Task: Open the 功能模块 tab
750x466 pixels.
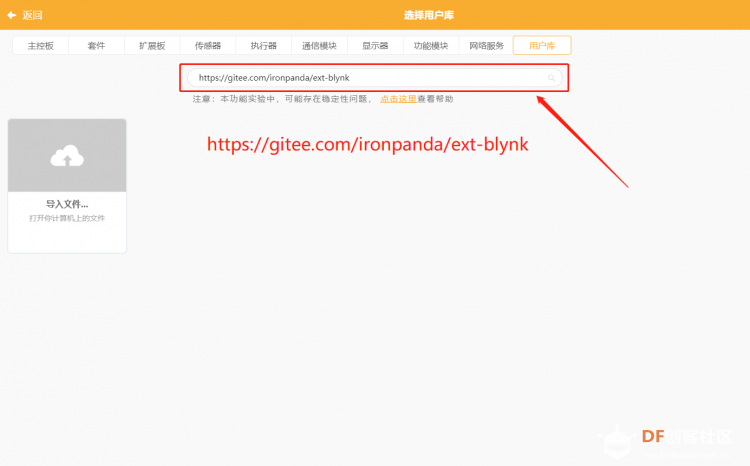Action: 430,45
